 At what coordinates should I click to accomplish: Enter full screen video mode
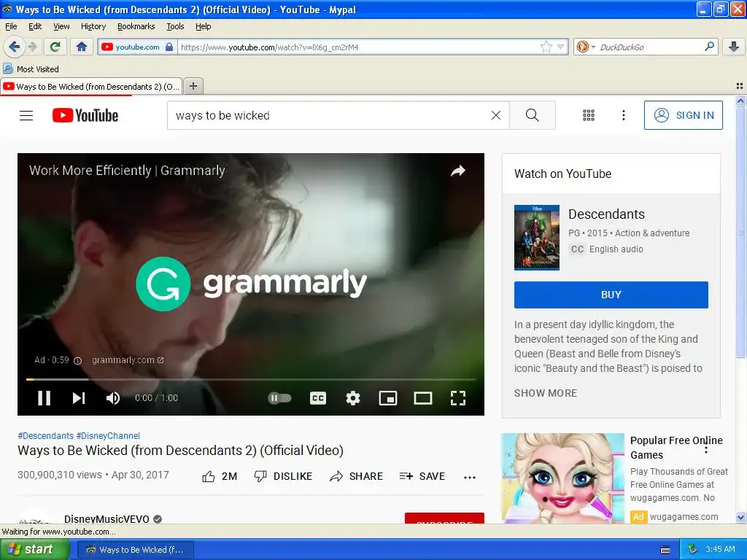458,398
